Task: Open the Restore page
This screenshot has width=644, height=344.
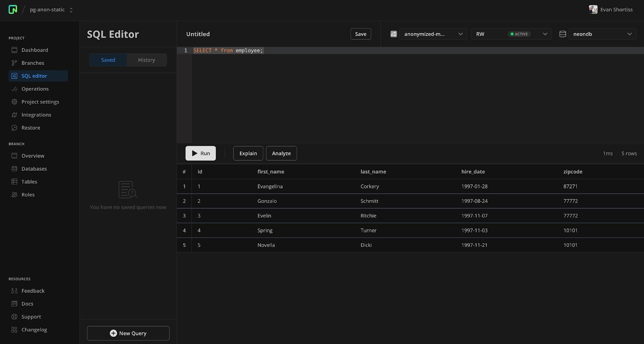Action: tap(31, 128)
